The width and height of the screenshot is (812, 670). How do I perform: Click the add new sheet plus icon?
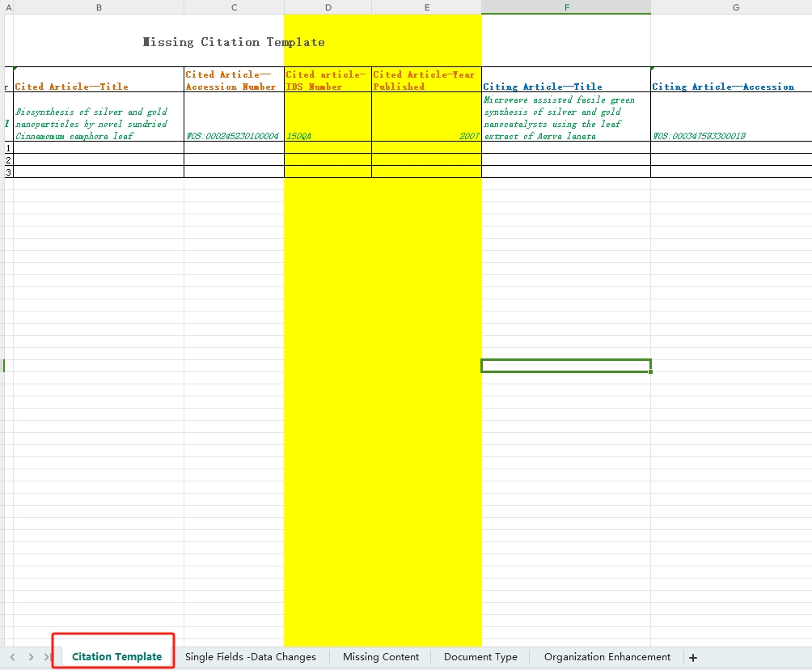pyautogui.click(x=693, y=657)
